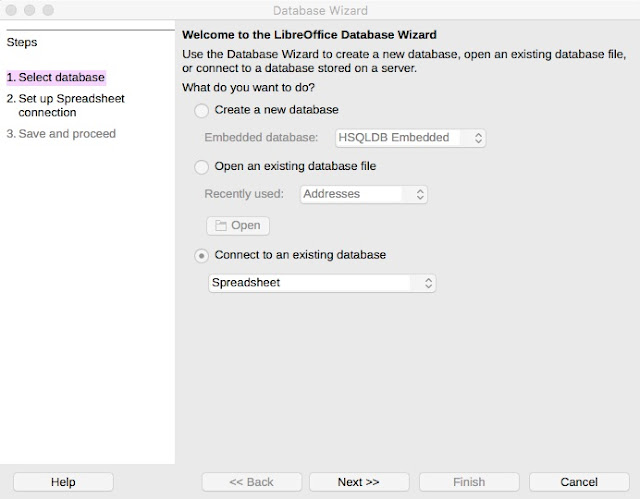Cancel the Database Wizard
The image size is (640, 499).
pos(579,482)
